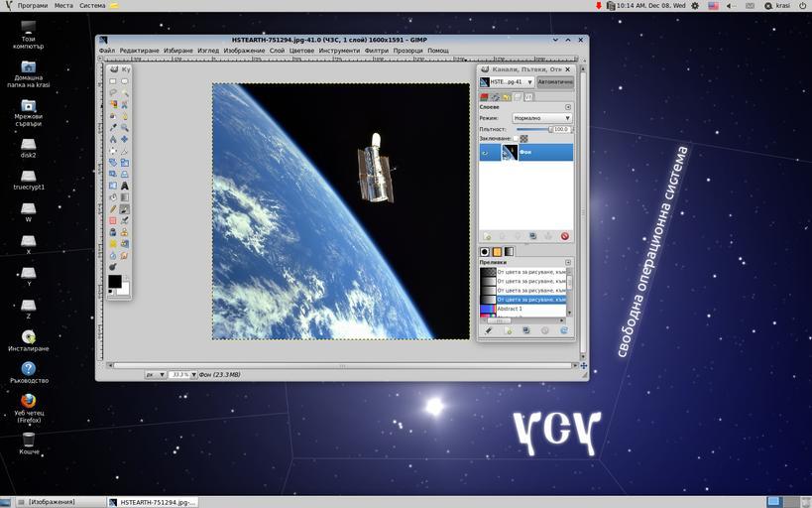Select the Rectangle Select tool
The height and width of the screenshot is (508, 812).
[113, 81]
